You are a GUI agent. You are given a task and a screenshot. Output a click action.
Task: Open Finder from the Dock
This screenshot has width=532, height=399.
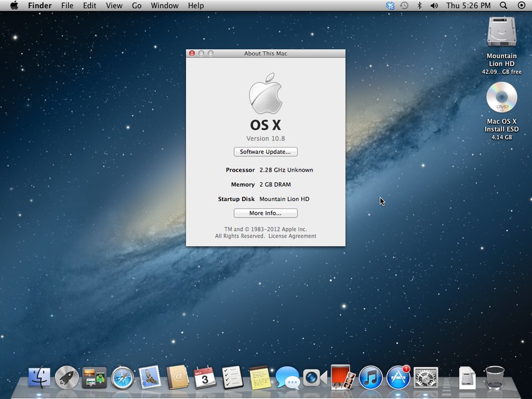point(39,377)
